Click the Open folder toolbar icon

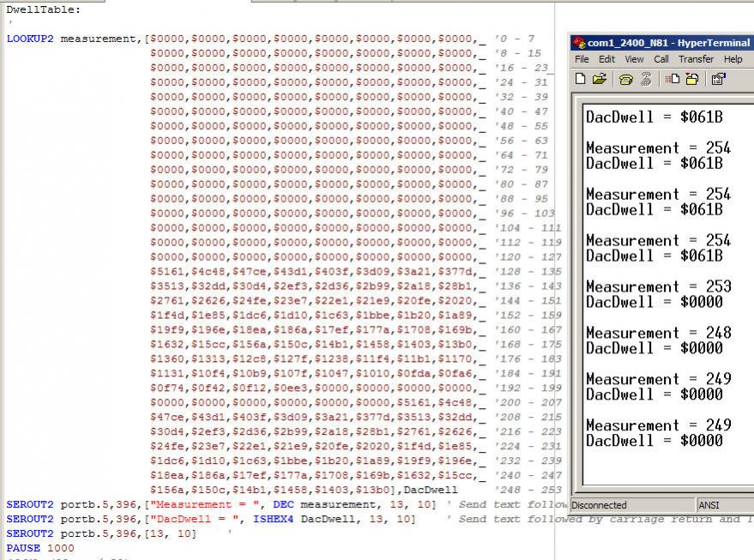pyautogui.click(x=600, y=79)
